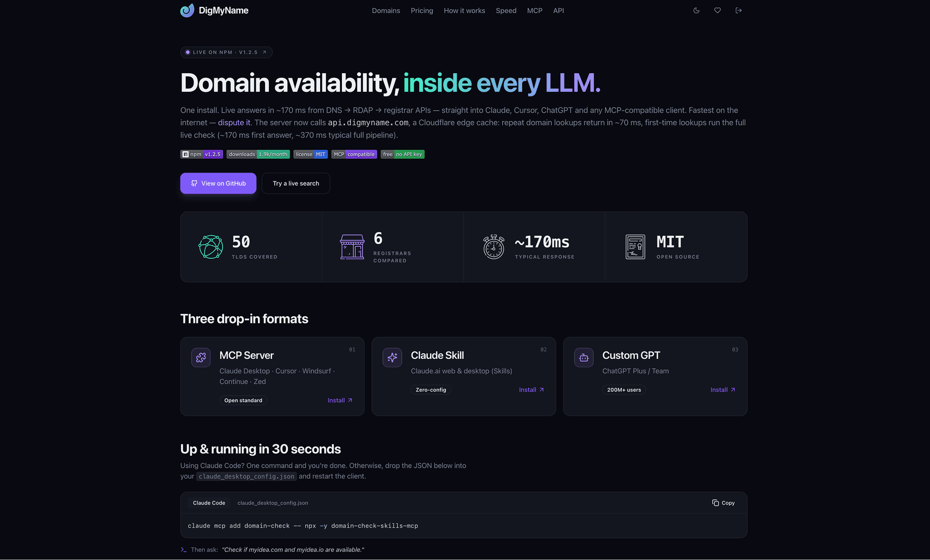Click Try a live search button
The width and height of the screenshot is (930, 560).
pyautogui.click(x=296, y=183)
